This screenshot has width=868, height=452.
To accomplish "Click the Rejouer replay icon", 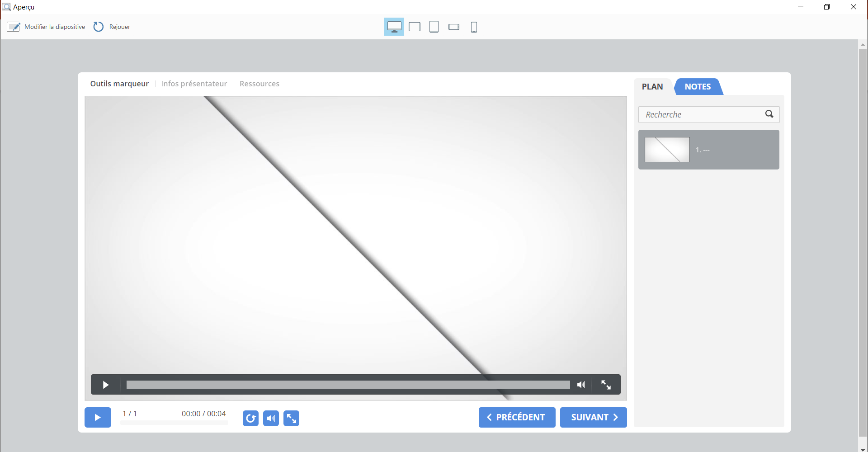I will click(99, 27).
